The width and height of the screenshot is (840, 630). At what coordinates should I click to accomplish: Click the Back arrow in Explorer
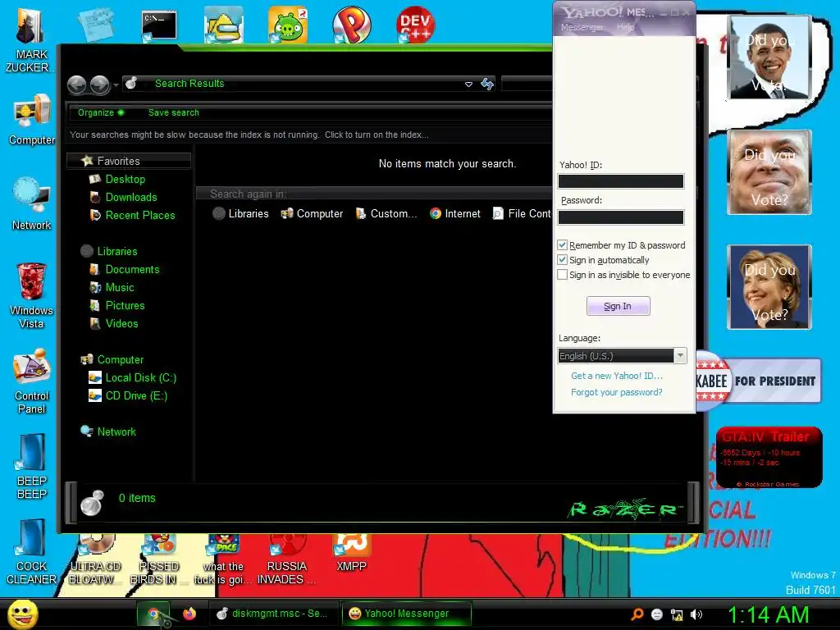(x=76, y=84)
